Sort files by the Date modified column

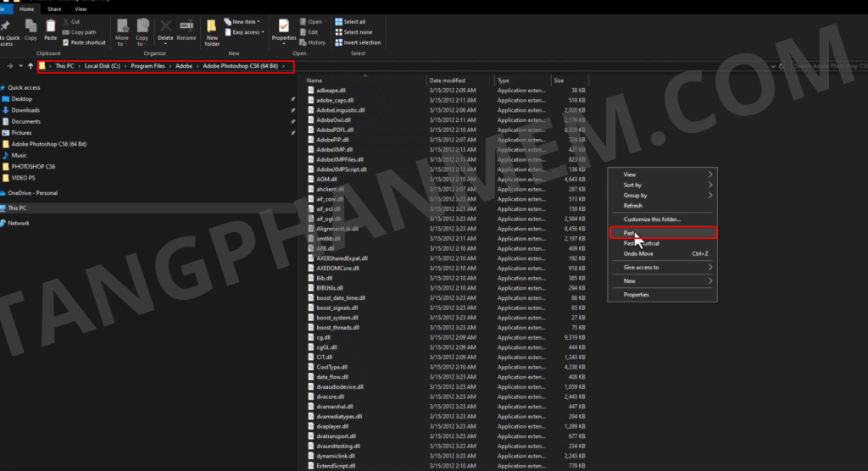tap(448, 80)
